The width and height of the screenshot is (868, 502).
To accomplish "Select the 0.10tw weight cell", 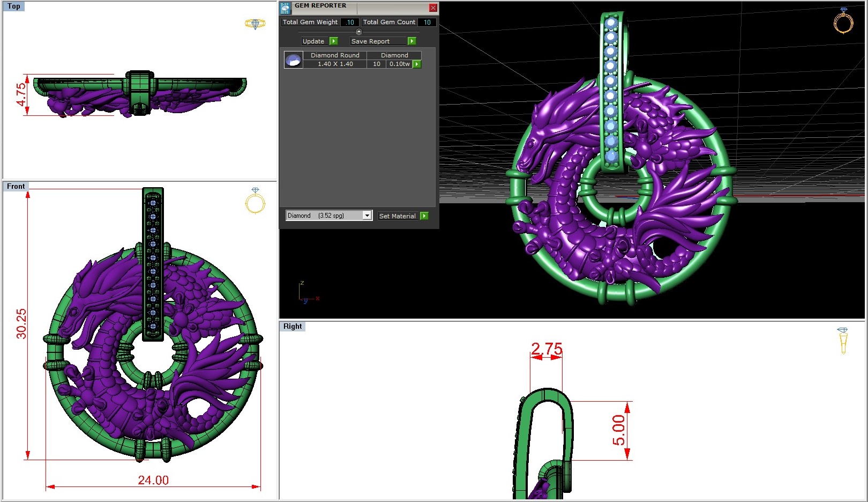I will coord(399,64).
